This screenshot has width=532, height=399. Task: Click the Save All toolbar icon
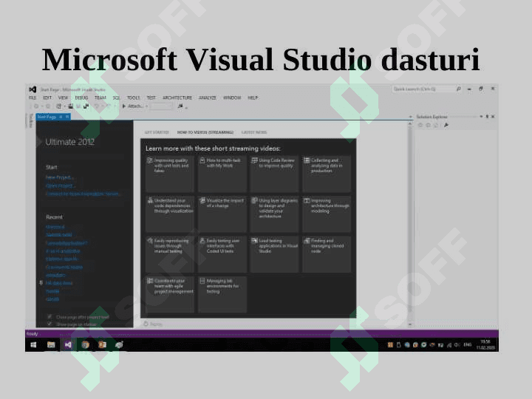pos(86,106)
